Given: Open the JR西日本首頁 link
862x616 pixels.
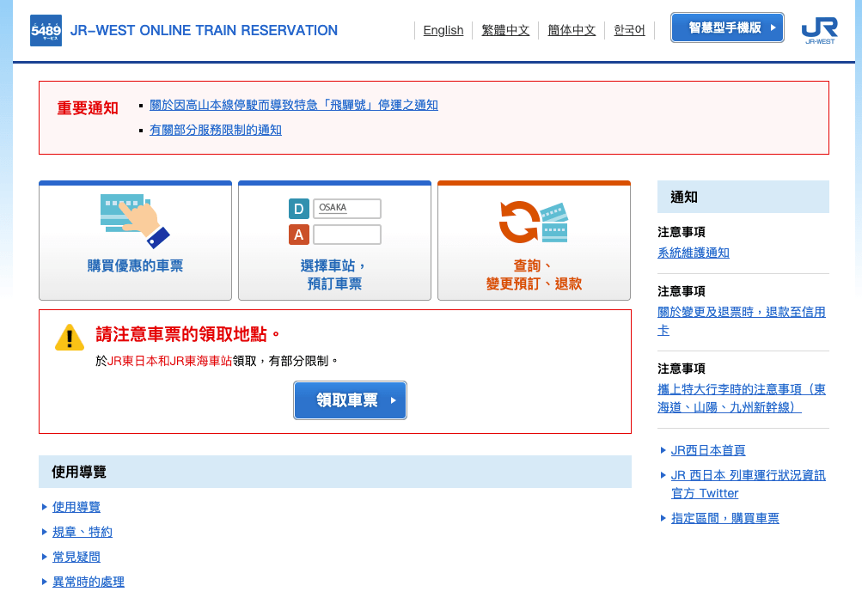Looking at the screenshot, I should click(708, 450).
